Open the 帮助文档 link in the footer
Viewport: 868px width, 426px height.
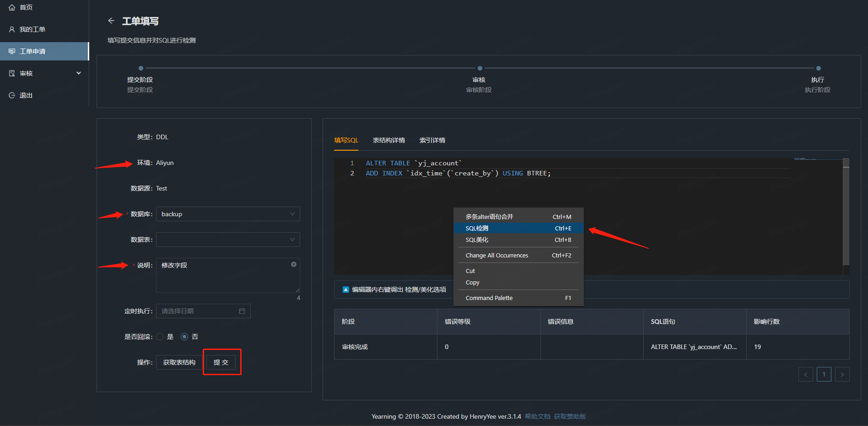[538, 416]
